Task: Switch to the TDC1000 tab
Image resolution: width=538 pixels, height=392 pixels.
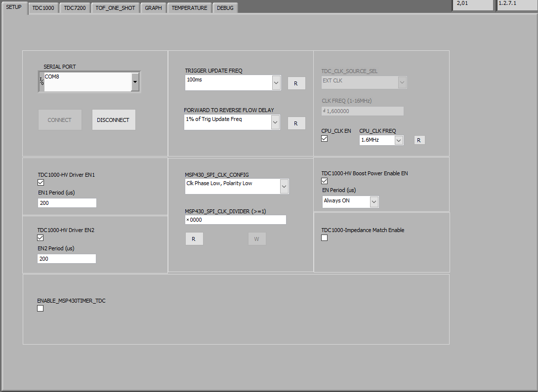Action: tap(43, 8)
